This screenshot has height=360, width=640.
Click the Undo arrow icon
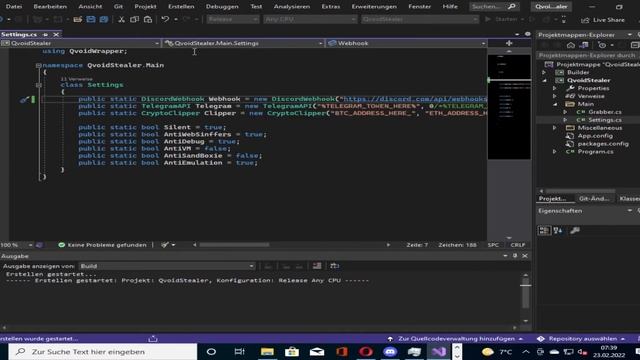coord(165,19)
